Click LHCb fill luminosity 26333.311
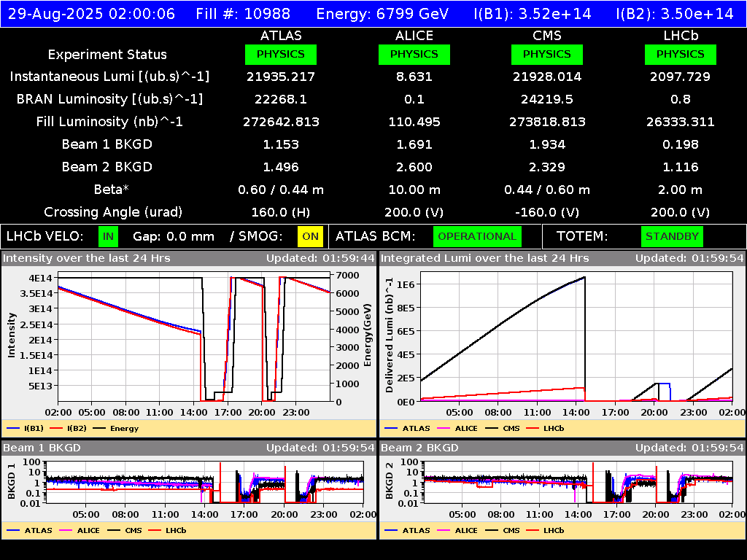The image size is (747, 560). (x=681, y=122)
